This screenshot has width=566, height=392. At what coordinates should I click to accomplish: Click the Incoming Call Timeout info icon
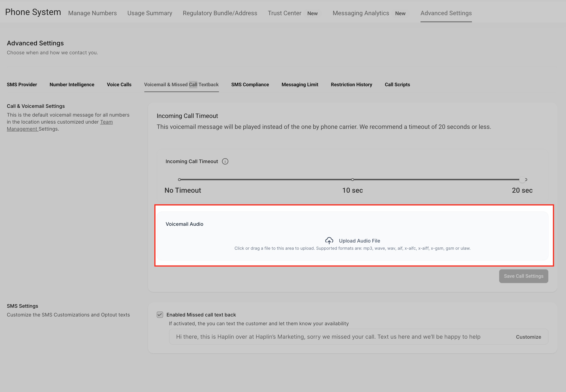[x=225, y=161]
